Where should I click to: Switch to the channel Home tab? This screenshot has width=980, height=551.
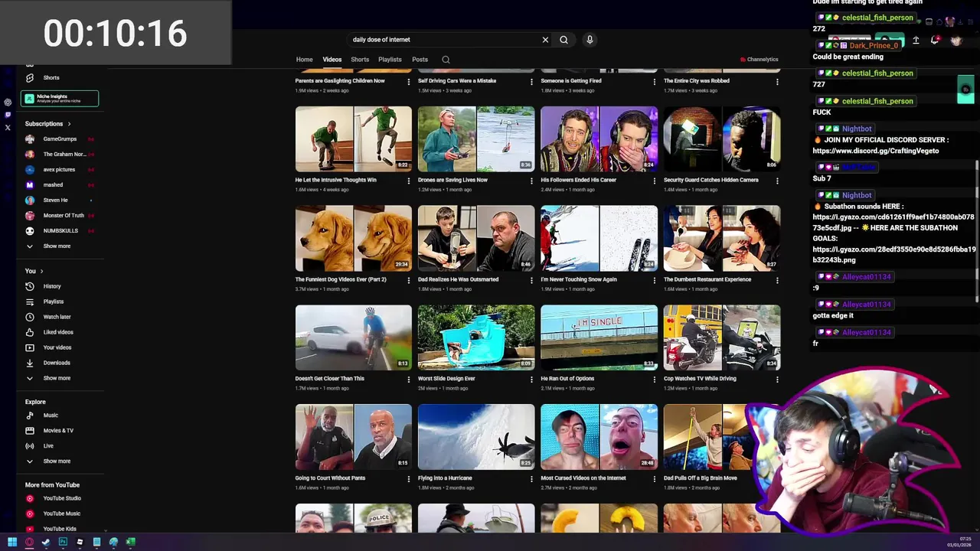(304, 60)
